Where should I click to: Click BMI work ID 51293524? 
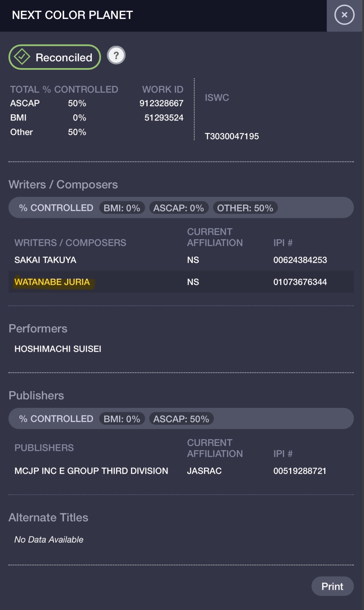164,118
